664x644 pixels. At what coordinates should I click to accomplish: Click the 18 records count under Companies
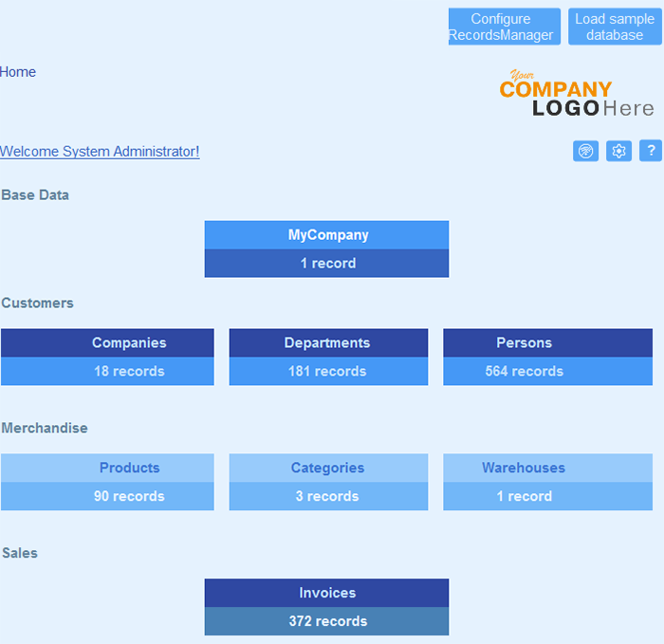(x=129, y=372)
